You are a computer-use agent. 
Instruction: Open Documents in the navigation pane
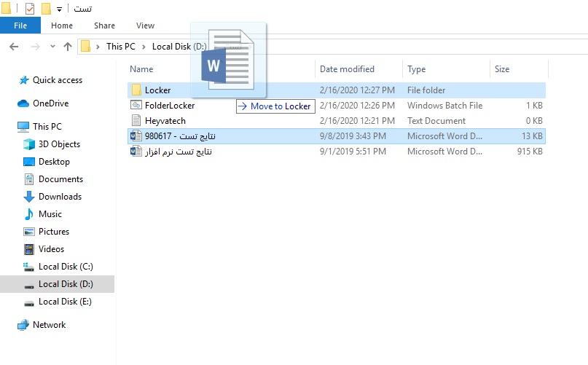point(60,179)
